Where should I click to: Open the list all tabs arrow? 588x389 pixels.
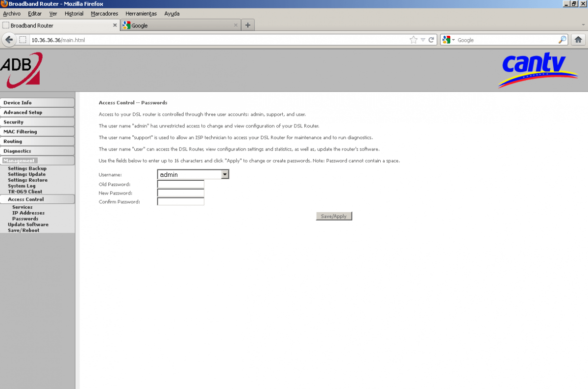pyautogui.click(x=583, y=24)
